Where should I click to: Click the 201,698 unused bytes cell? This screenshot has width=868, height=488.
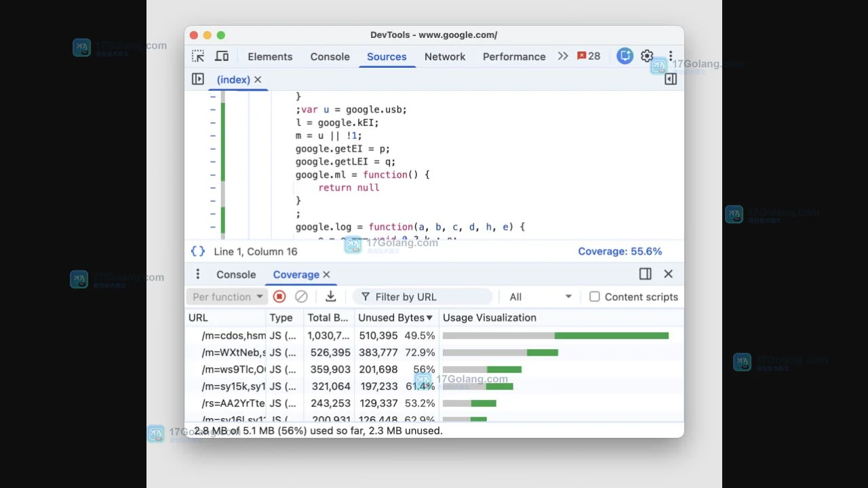(x=378, y=369)
